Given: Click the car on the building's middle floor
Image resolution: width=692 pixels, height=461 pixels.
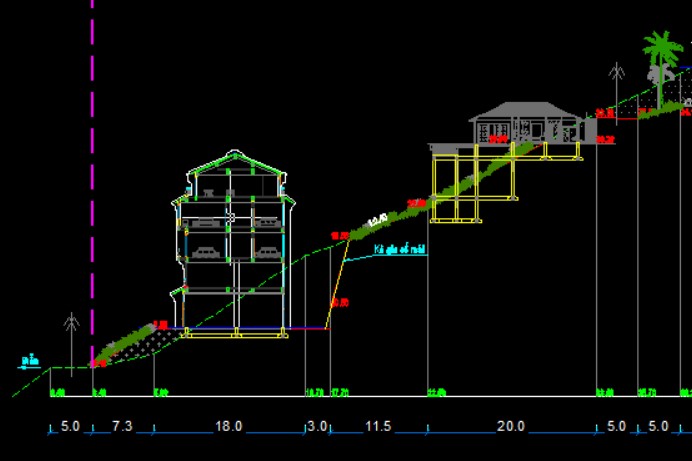Looking at the screenshot, I should (x=206, y=252).
